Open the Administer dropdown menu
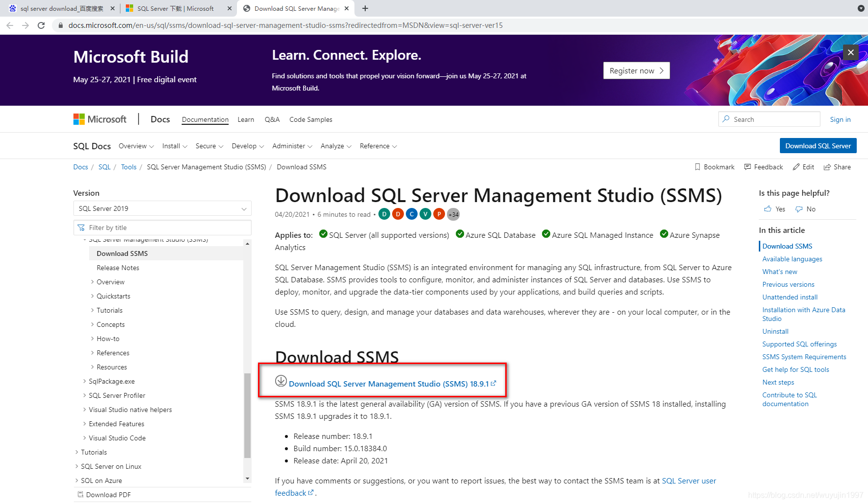 [292, 146]
